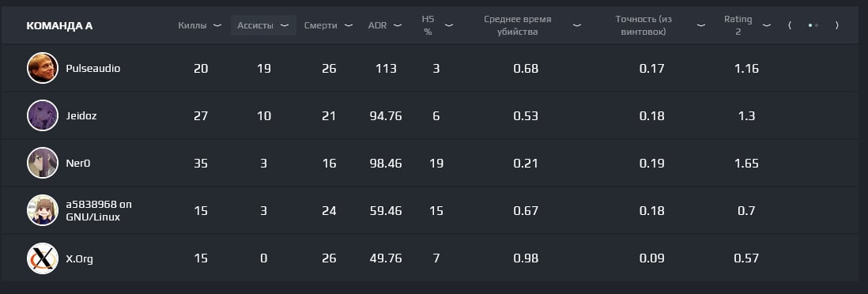This screenshot has width=868, height=294.
Task: Open the Jeidoz player name link
Action: point(81,115)
